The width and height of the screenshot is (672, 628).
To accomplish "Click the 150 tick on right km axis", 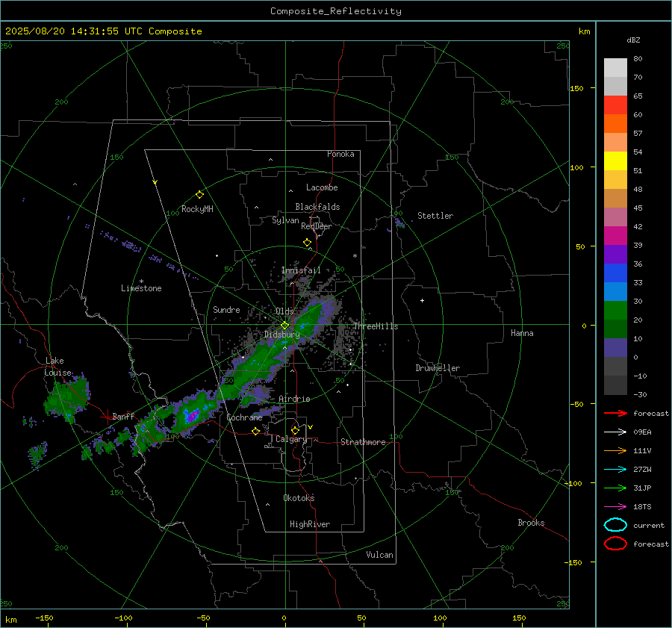I will tap(576, 88).
